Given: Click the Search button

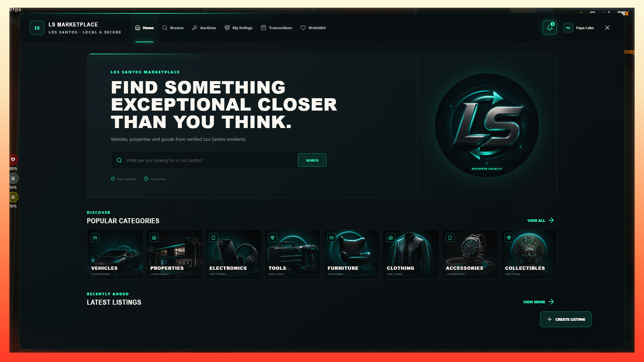Looking at the screenshot, I should [x=312, y=160].
